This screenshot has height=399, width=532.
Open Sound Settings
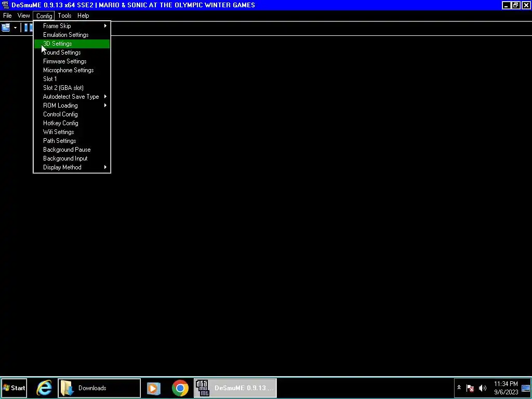pyautogui.click(x=72, y=52)
